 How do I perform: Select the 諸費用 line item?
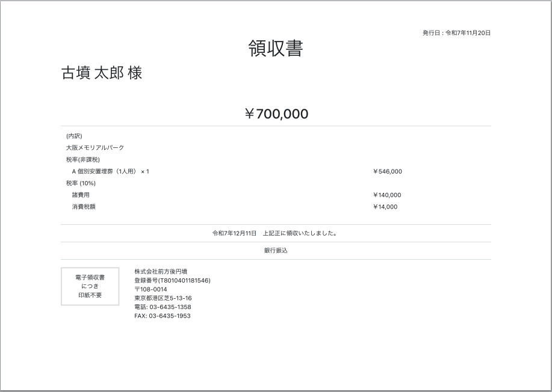pos(78,195)
